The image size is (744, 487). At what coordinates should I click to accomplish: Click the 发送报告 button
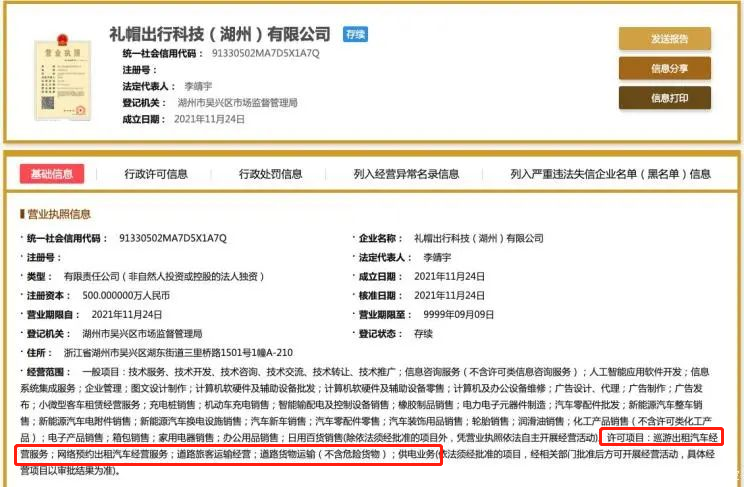(x=664, y=39)
